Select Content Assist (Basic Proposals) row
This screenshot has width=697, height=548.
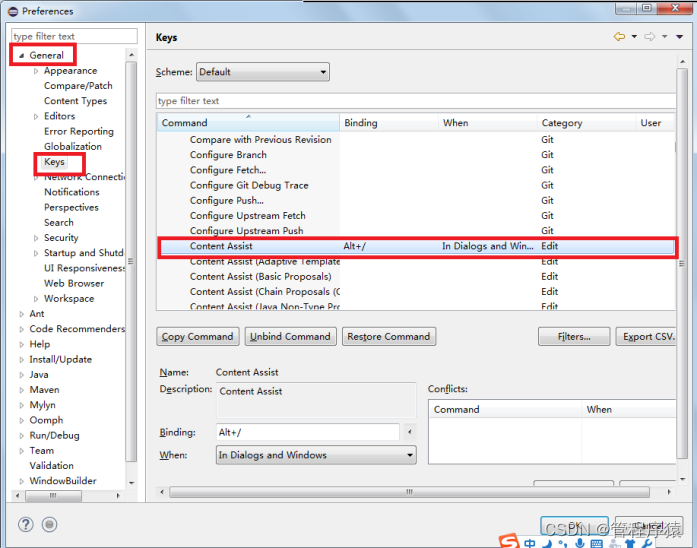tap(416, 277)
